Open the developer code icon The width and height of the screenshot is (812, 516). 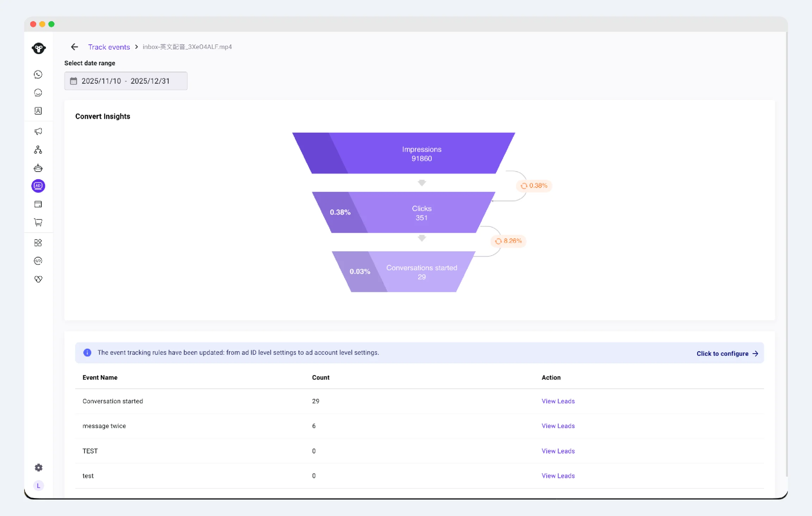(38, 261)
